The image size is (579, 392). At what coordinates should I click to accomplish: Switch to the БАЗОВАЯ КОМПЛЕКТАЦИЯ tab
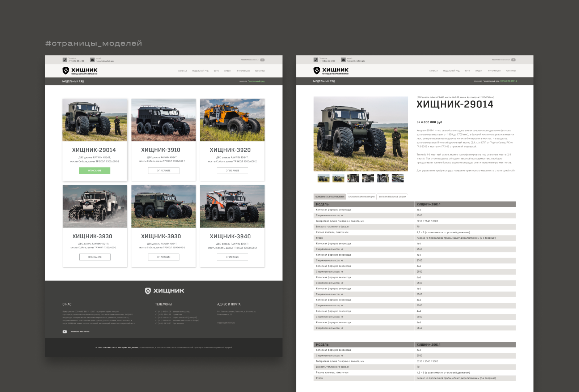361,197
